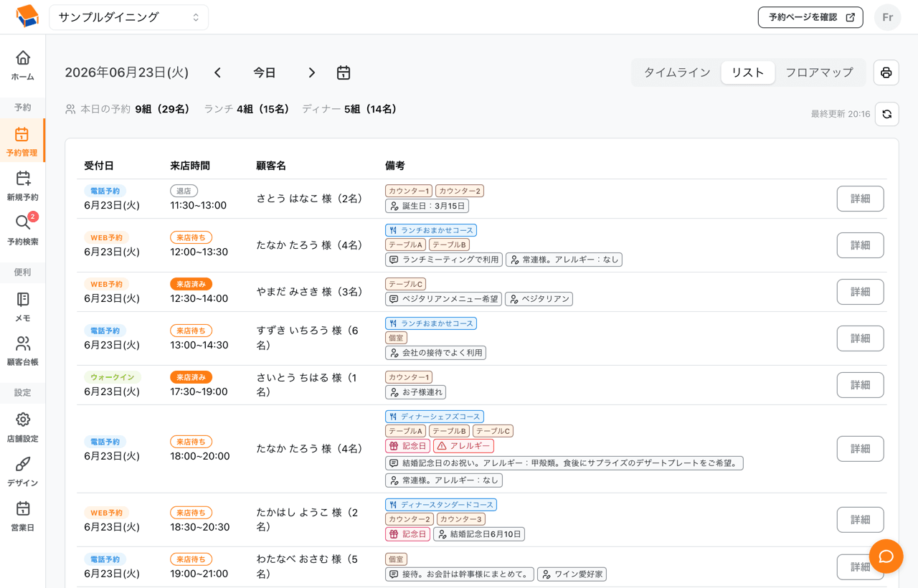The image size is (918, 588).
Task: Click 来店済み status on やまだ みさき row
Action: coord(191,285)
